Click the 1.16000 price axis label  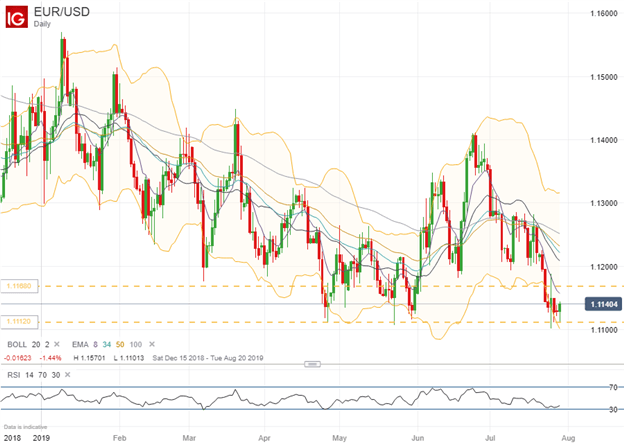click(x=604, y=14)
